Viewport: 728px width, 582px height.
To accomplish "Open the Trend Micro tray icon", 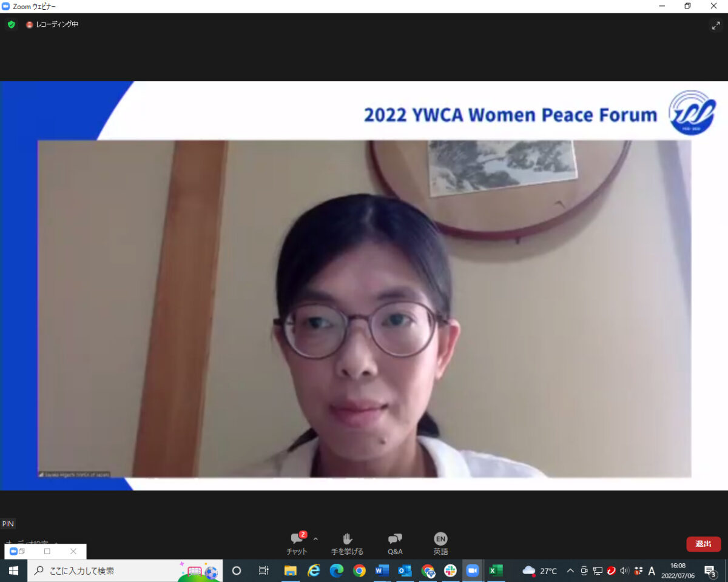I will [611, 570].
